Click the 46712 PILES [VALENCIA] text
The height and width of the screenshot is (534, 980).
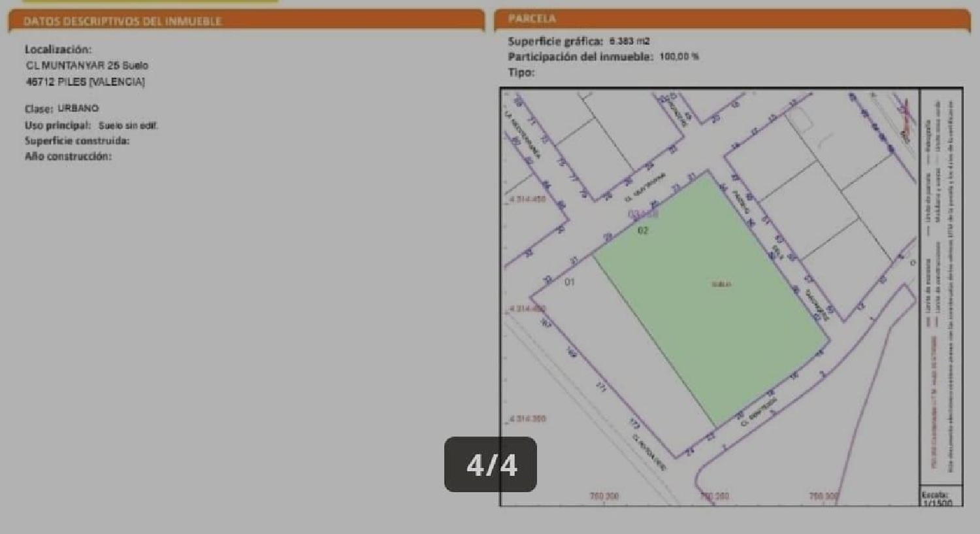[85, 82]
